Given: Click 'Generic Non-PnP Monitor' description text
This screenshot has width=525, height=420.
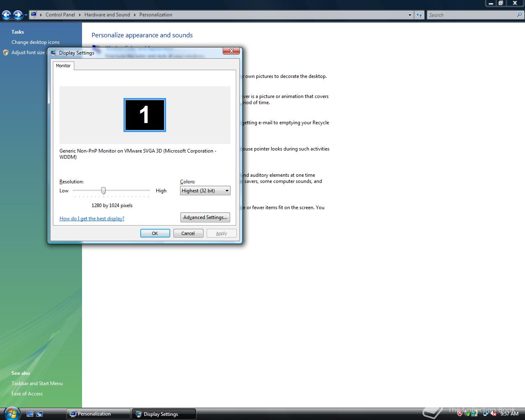Looking at the screenshot, I should pyautogui.click(x=138, y=154).
